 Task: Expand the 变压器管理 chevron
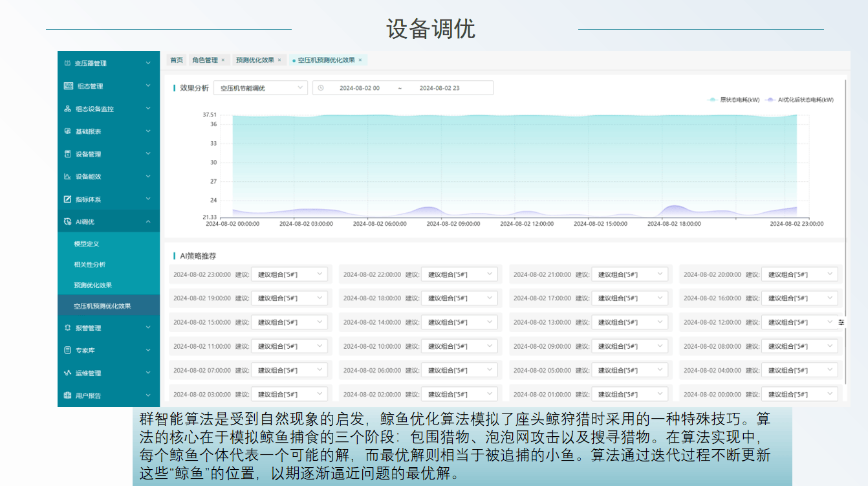pyautogui.click(x=148, y=63)
